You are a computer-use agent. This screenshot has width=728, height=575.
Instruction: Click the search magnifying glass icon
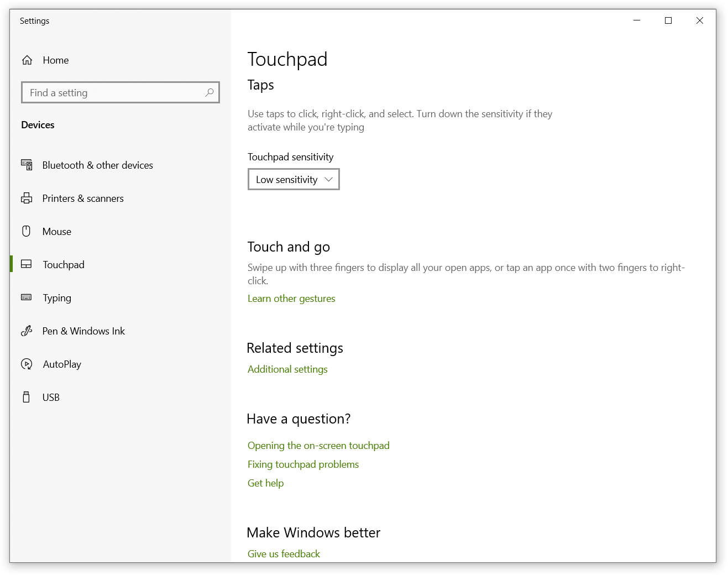210,92
